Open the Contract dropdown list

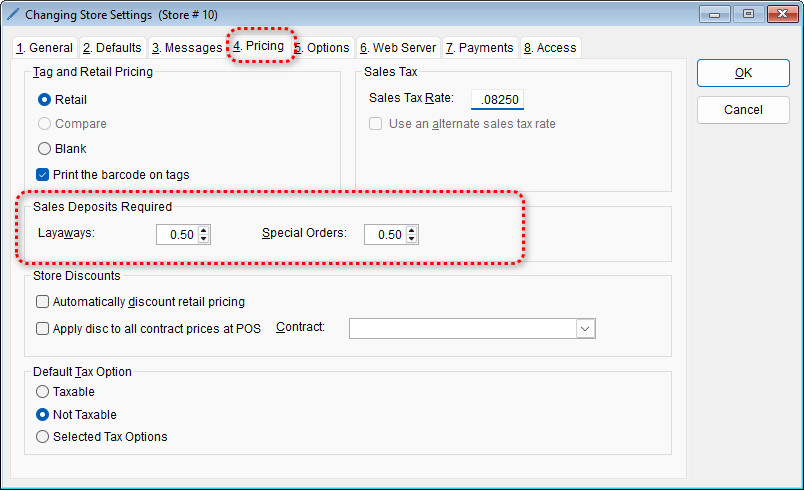[585, 329]
